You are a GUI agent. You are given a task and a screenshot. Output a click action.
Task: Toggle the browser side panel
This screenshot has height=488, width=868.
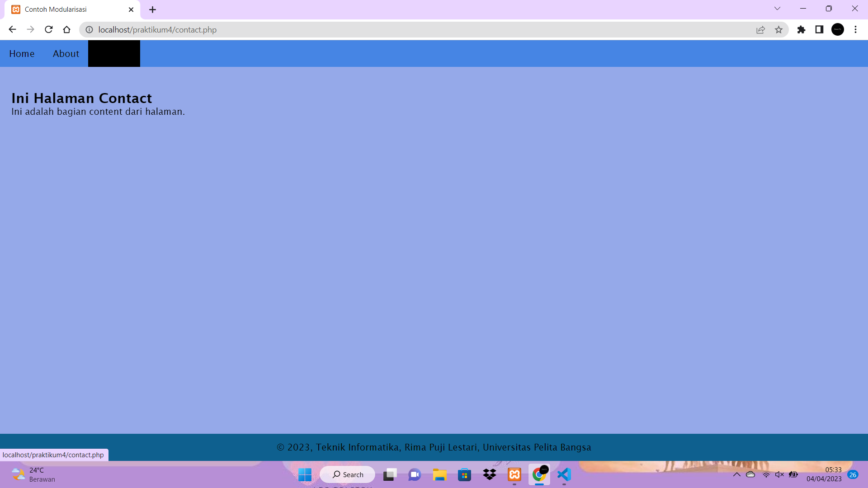pos(819,29)
